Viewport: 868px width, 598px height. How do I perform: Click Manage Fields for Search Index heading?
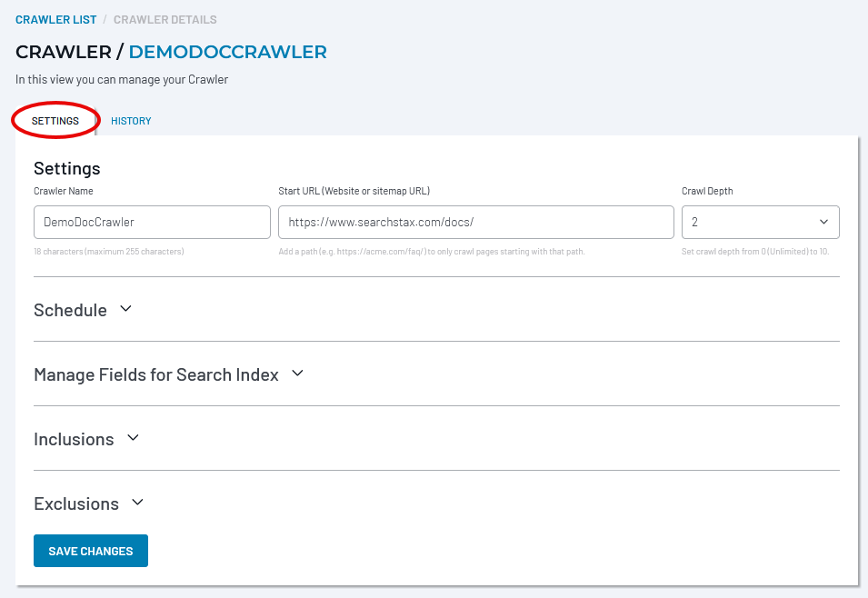click(156, 374)
